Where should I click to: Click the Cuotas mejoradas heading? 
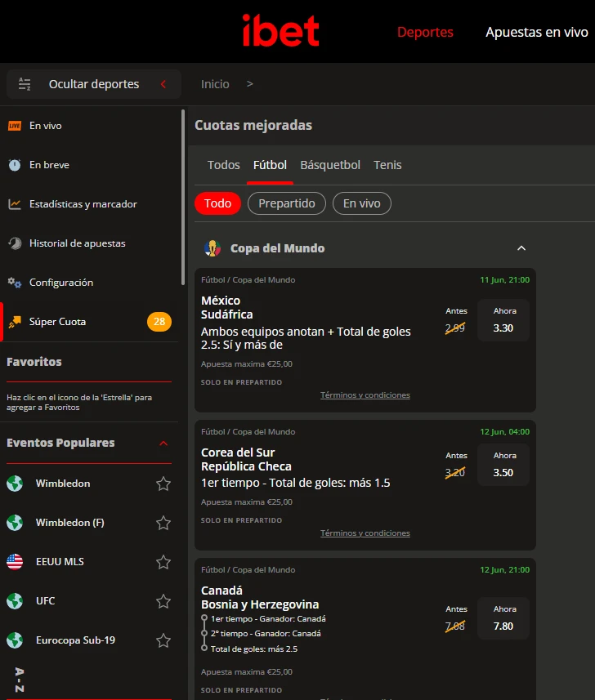tap(253, 126)
